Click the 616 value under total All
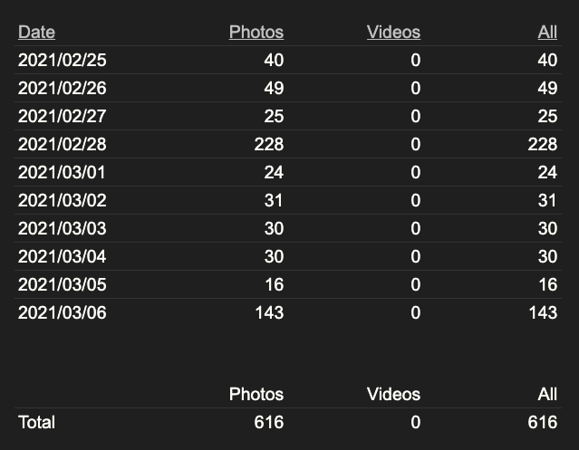 click(x=542, y=422)
